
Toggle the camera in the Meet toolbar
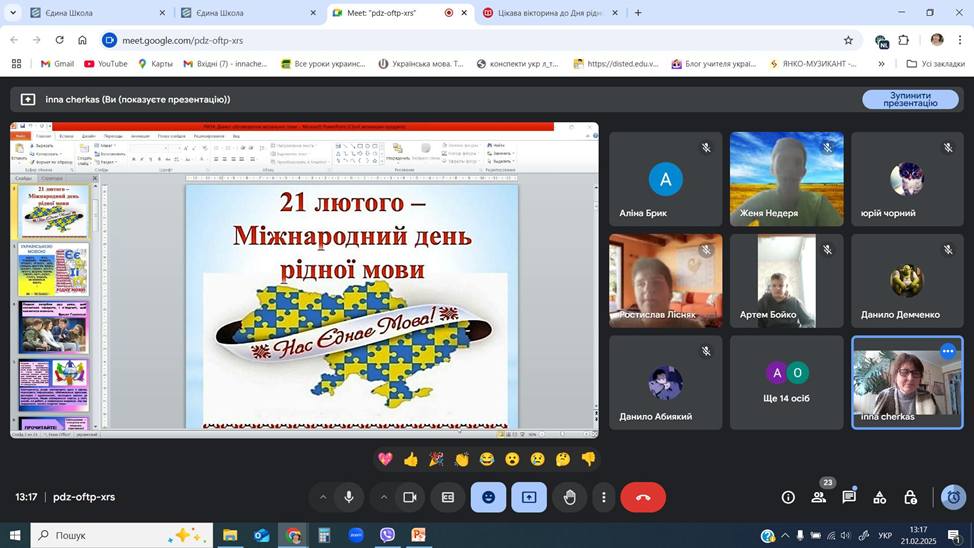[x=409, y=497]
